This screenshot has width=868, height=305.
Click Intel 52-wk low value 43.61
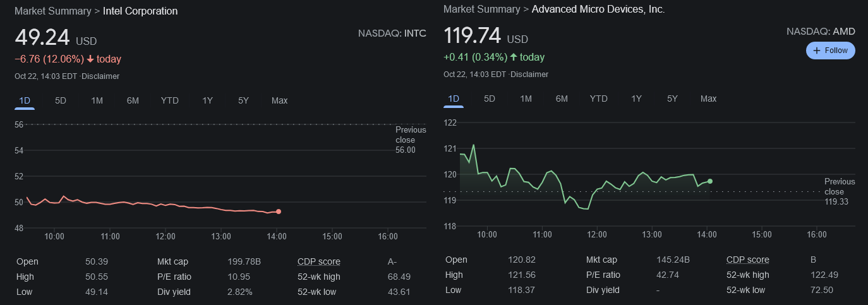pyautogui.click(x=399, y=292)
